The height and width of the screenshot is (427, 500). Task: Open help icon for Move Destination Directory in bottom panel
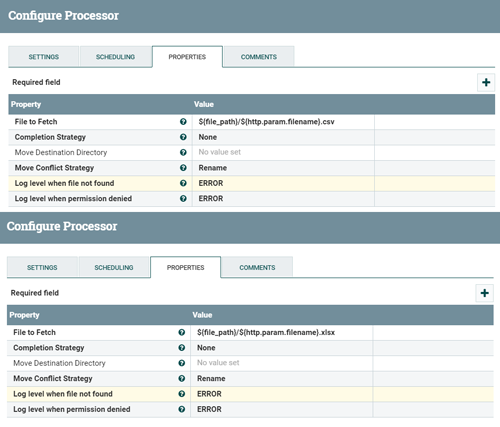(182, 363)
